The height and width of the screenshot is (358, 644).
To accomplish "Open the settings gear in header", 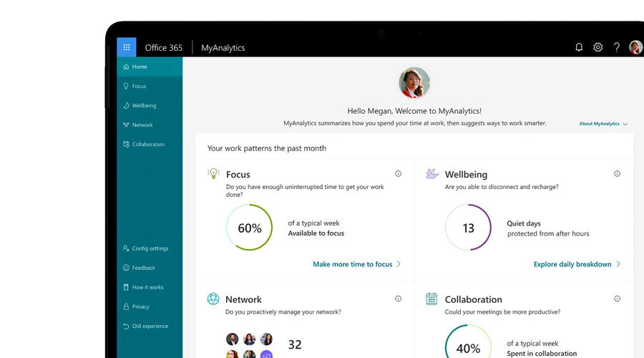I will [597, 47].
